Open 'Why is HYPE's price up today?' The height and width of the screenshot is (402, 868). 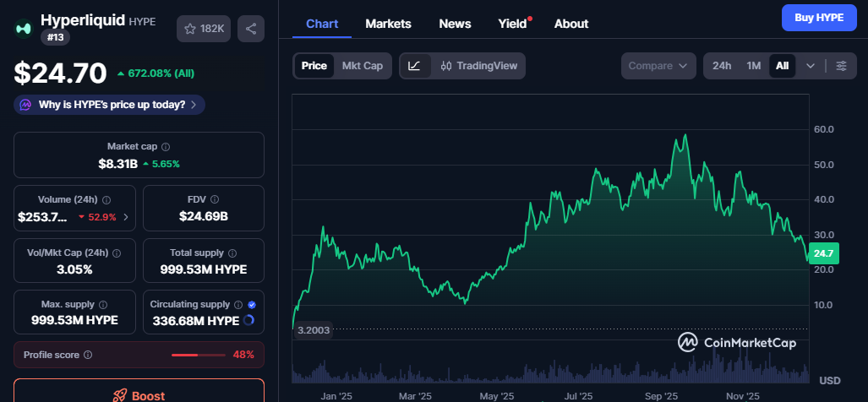point(110,105)
